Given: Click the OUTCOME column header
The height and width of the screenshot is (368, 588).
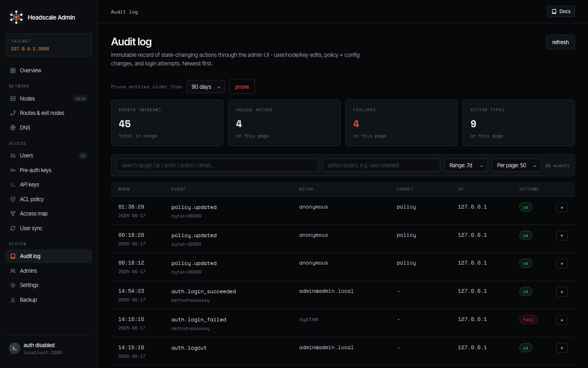Looking at the screenshot, I should (529, 189).
